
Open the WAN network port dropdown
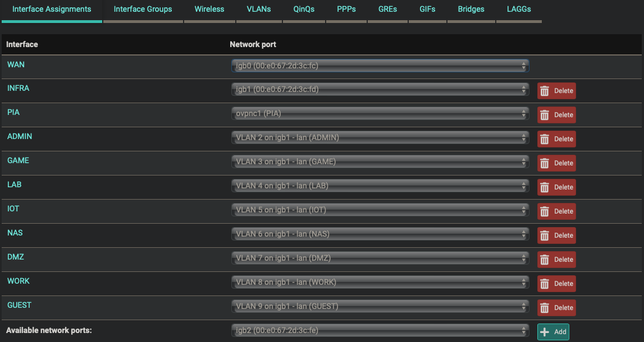tap(380, 66)
